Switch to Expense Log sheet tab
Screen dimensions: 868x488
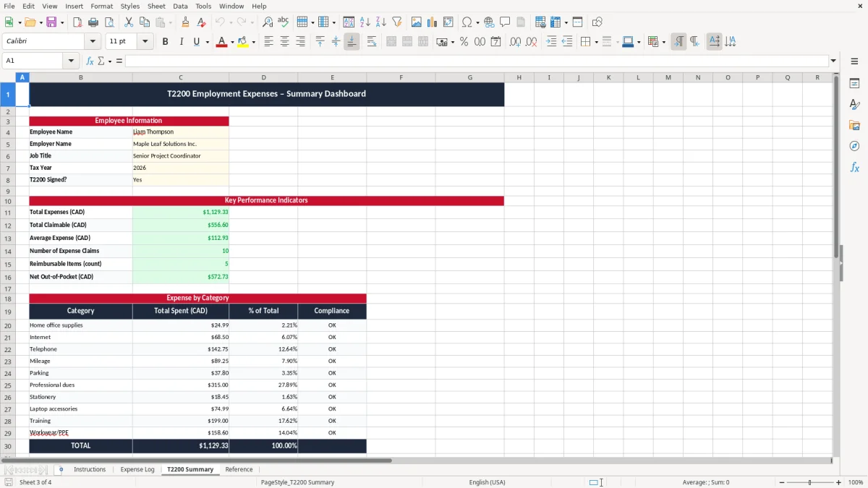[x=137, y=469]
